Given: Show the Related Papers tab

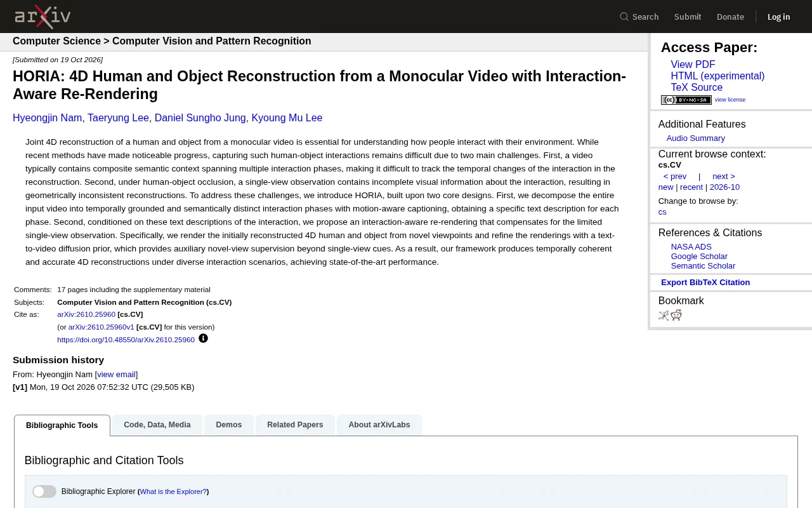Looking at the screenshot, I should click(295, 425).
